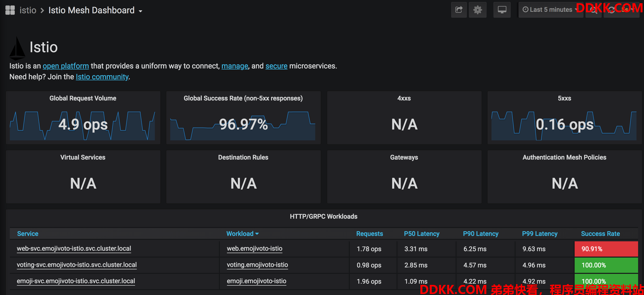This screenshot has width=644, height=295.
Task: Click the Gateways panel title
Action: pos(404,157)
